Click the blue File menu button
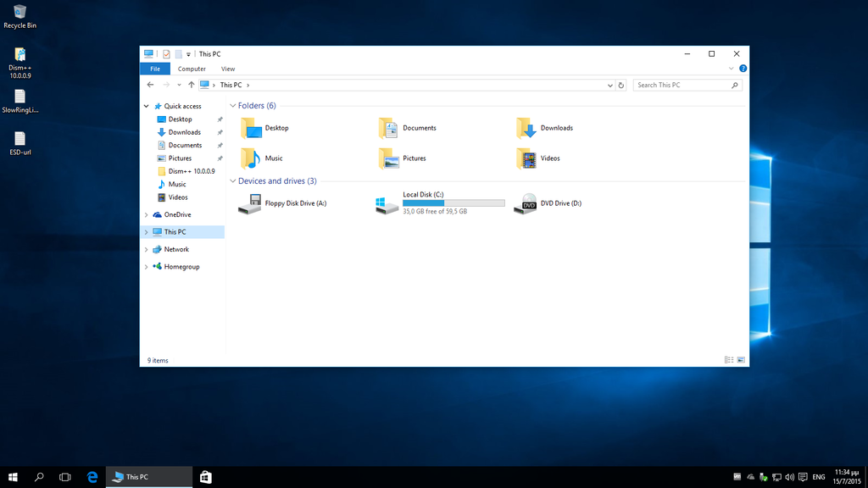Screen dimensions: 868x488 tap(155, 69)
